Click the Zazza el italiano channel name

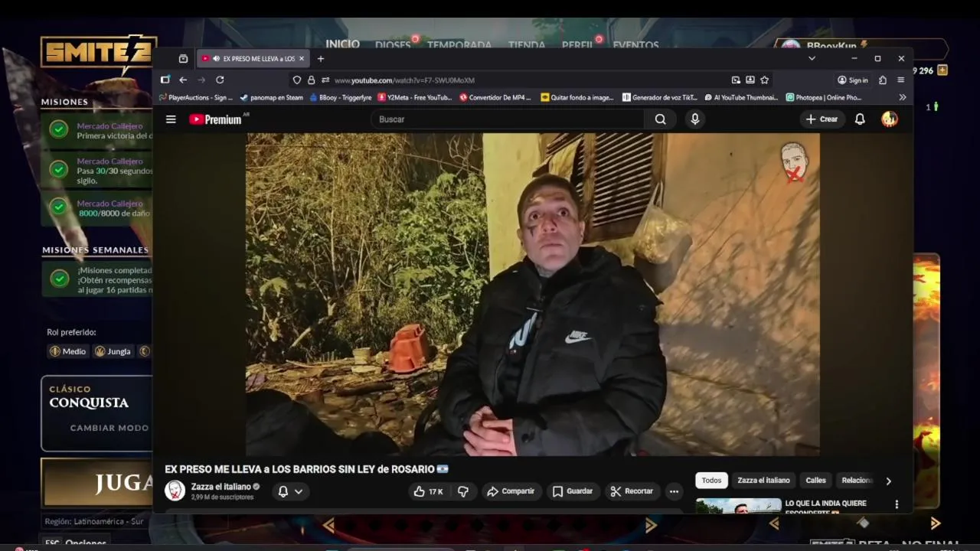(x=220, y=487)
